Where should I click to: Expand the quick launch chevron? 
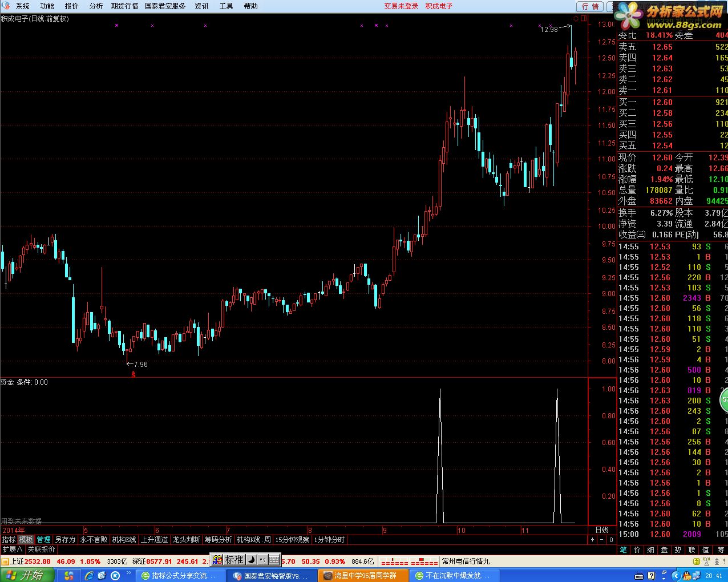point(128,572)
